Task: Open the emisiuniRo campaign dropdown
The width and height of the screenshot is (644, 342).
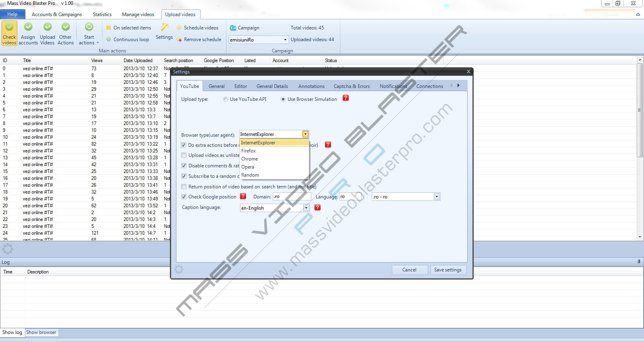Action: pos(286,40)
